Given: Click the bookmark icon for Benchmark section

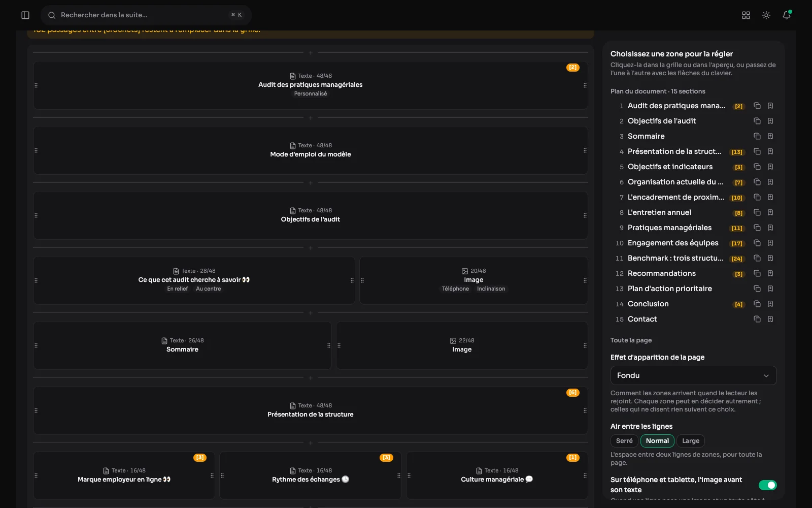Looking at the screenshot, I should pos(770,258).
